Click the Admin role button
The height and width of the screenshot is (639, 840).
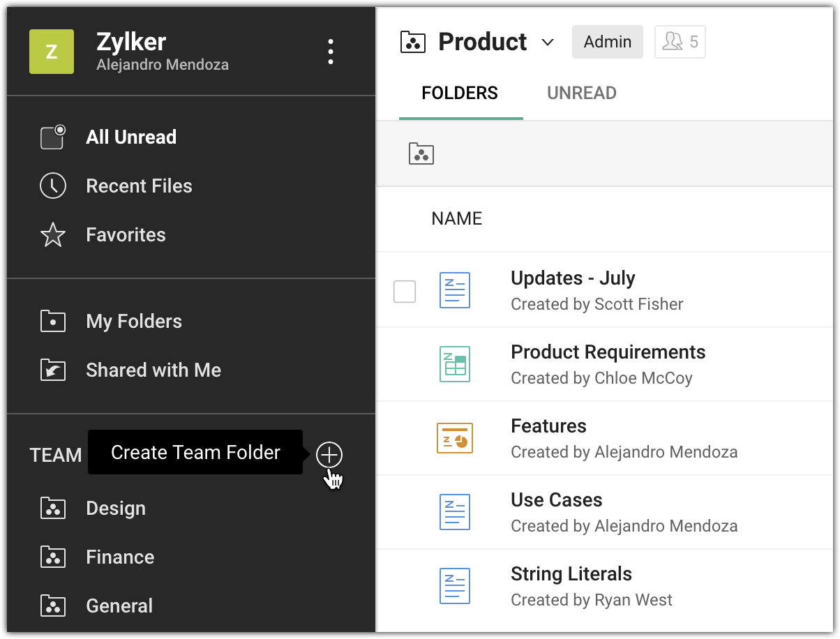(x=607, y=43)
